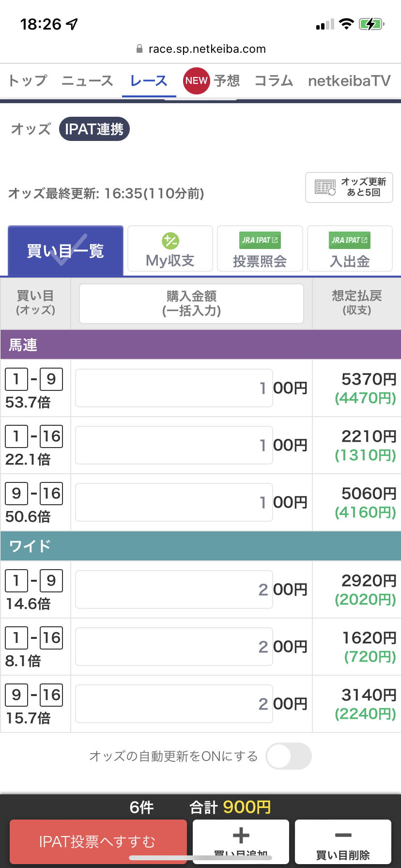Tap the IPAT連携 pill button

coord(94,129)
